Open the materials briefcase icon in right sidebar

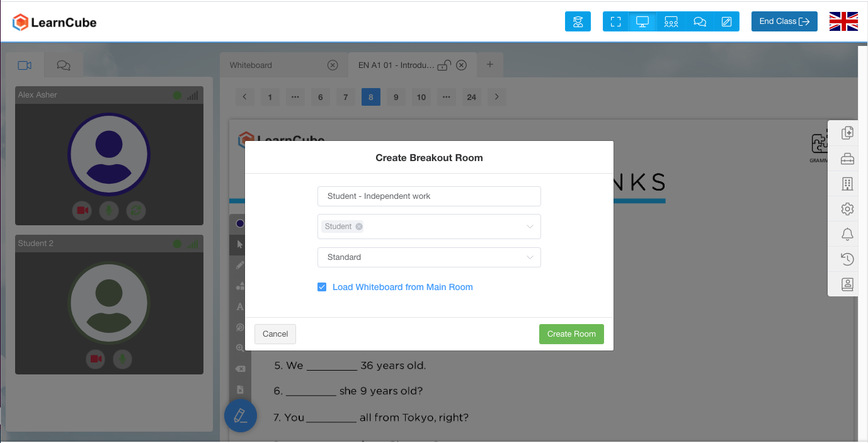[847, 158]
